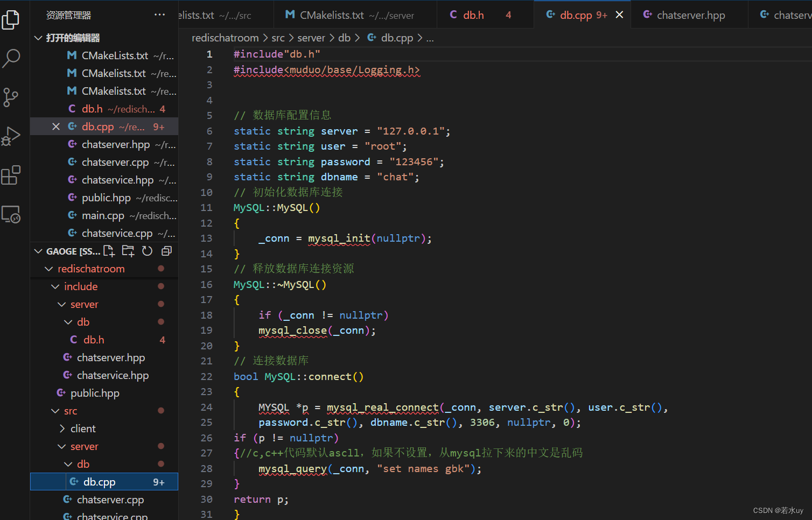
Task: Open public.hpp in the include folder tree
Action: 104,393
